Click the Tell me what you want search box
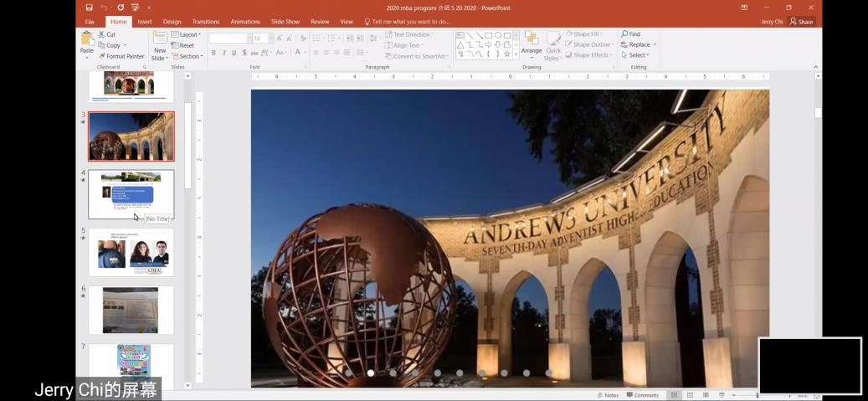 coord(407,22)
